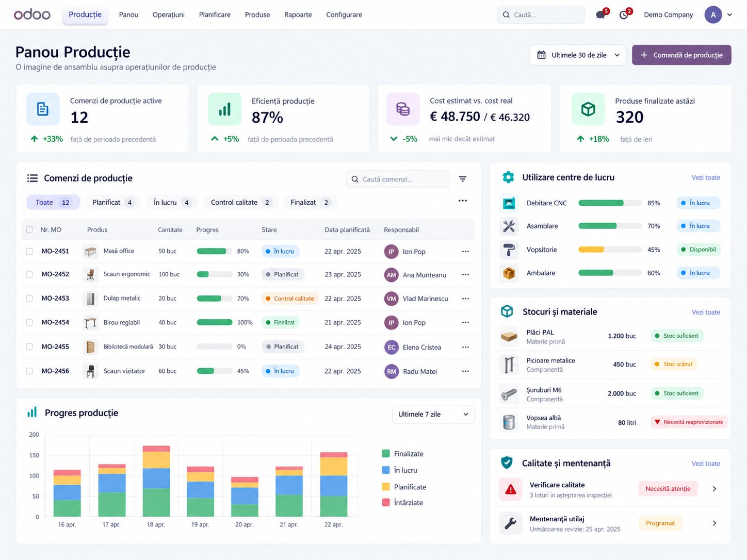
Task: Click the Masă office progress bar
Action: tap(215, 252)
